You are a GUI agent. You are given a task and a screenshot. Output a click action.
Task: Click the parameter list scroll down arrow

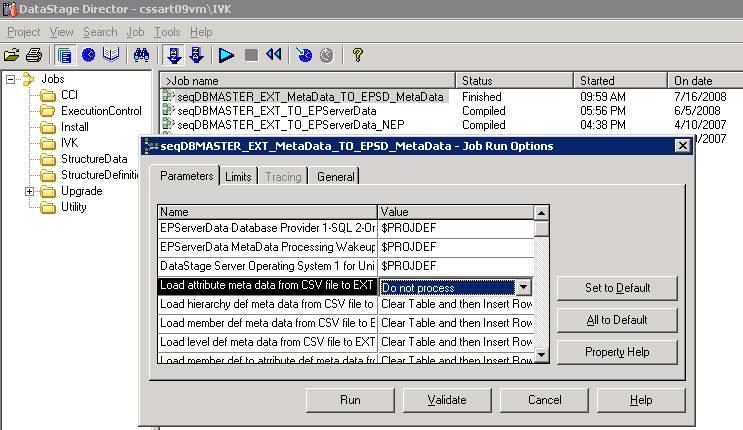(541, 354)
